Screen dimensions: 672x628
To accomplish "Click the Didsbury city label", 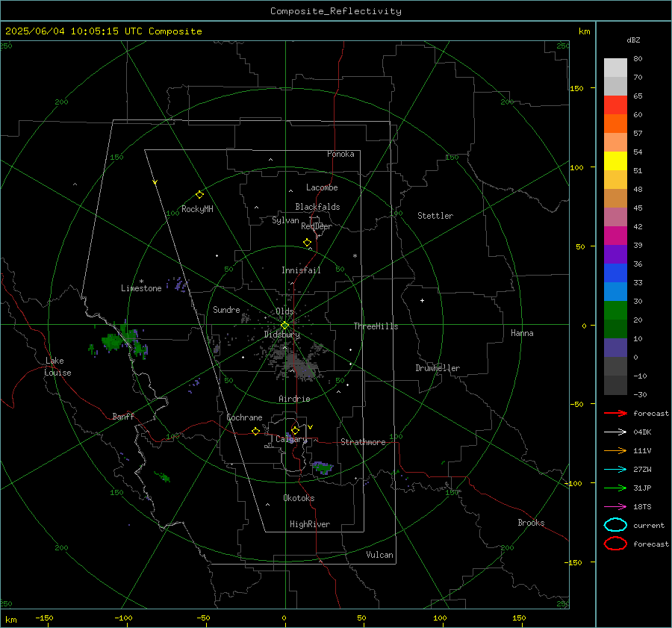I will point(281,335).
